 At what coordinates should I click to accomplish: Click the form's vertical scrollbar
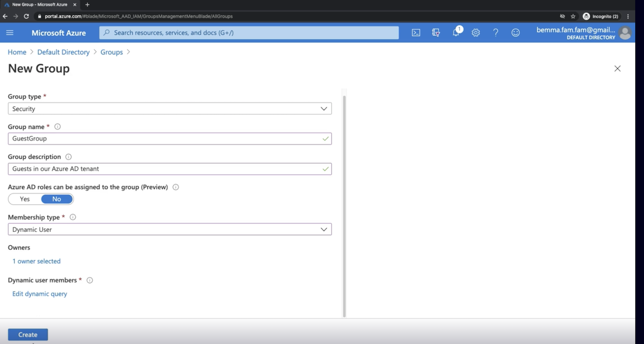point(344,206)
